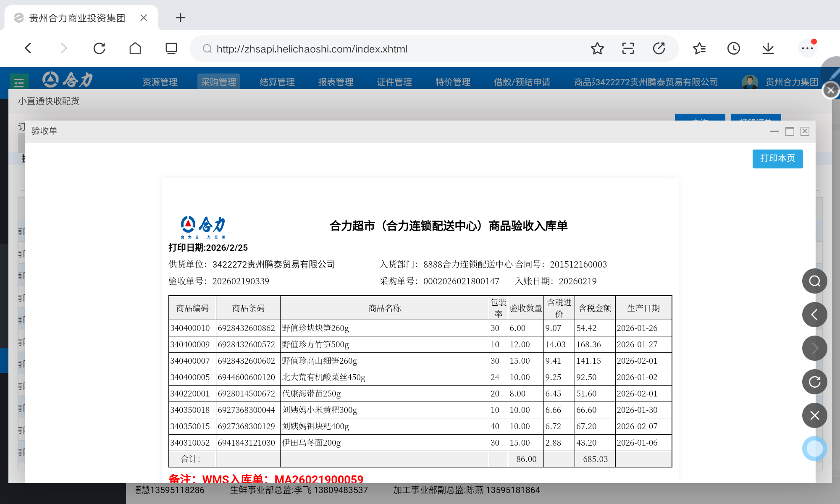Click floating search circle button
The height and width of the screenshot is (504, 840).
click(814, 281)
